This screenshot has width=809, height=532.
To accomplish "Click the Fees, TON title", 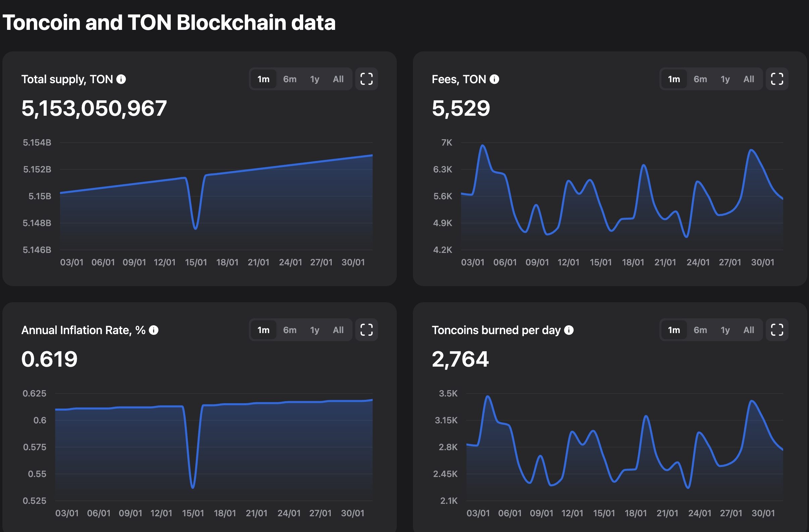I will pos(459,79).
